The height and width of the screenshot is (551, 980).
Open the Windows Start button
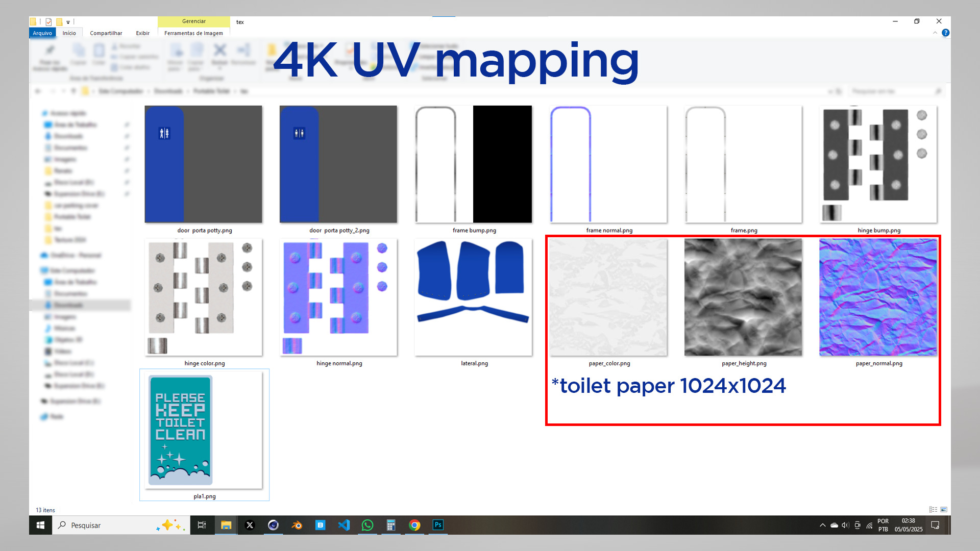click(41, 525)
